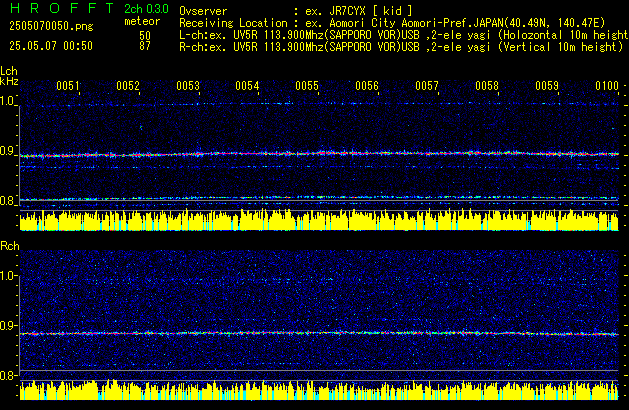The height and width of the screenshot is (410, 629).
Task: Select the L-ch UV5R antenna description line
Action: 404,35
